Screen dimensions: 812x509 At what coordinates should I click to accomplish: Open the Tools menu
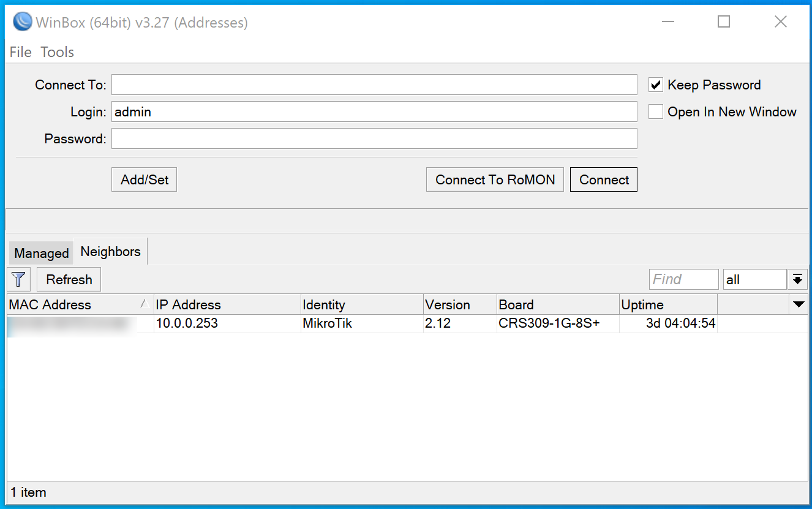click(57, 52)
